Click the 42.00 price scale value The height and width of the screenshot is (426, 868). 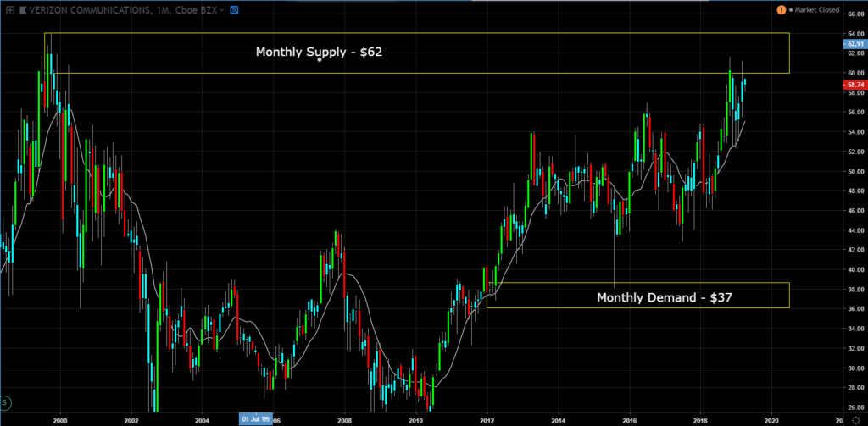coord(855,250)
